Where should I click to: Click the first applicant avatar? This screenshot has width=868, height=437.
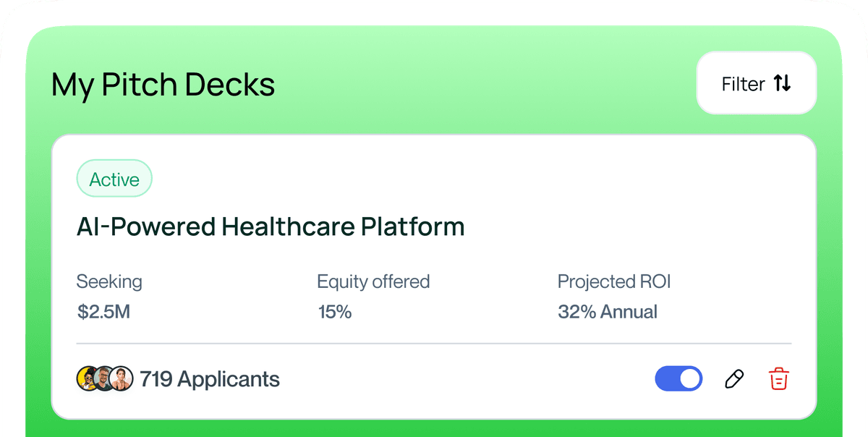(x=88, y=379)
